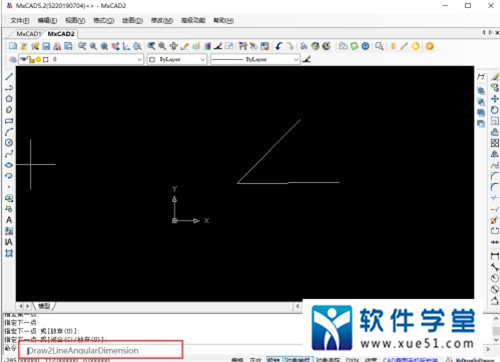The width and height of the screenshot is (500, 362).
Task: Click the Save floppy disk icon
Action: [46, 46]
